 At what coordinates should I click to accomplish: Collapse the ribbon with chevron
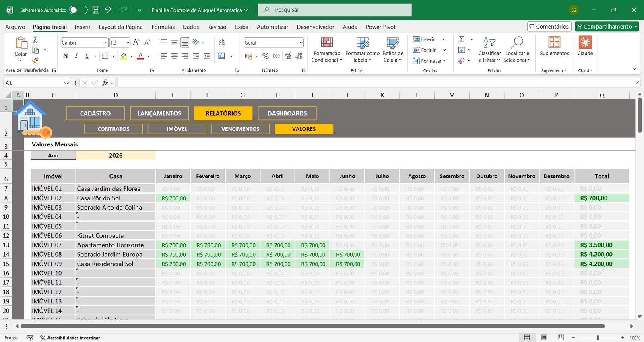(634, 69)
